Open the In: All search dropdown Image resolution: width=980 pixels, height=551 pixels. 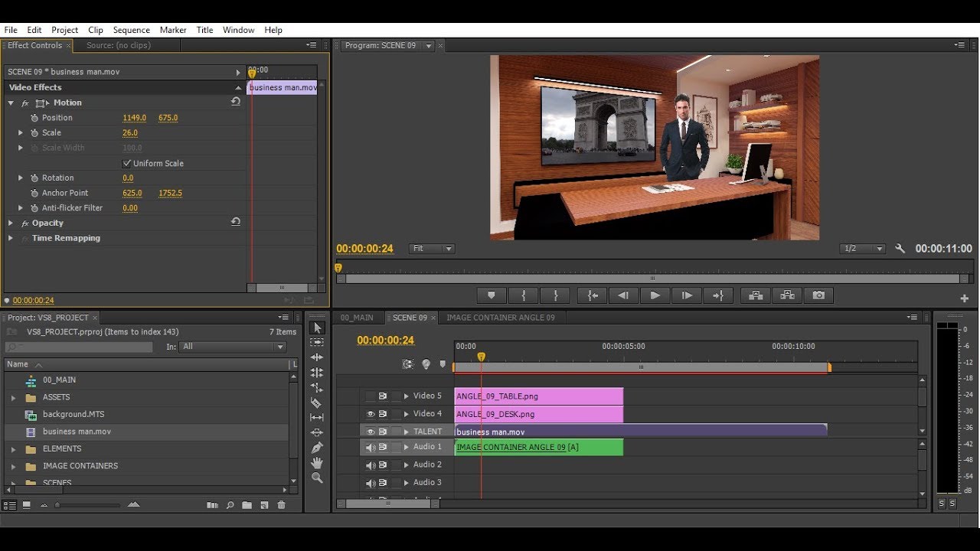(233, 347)
